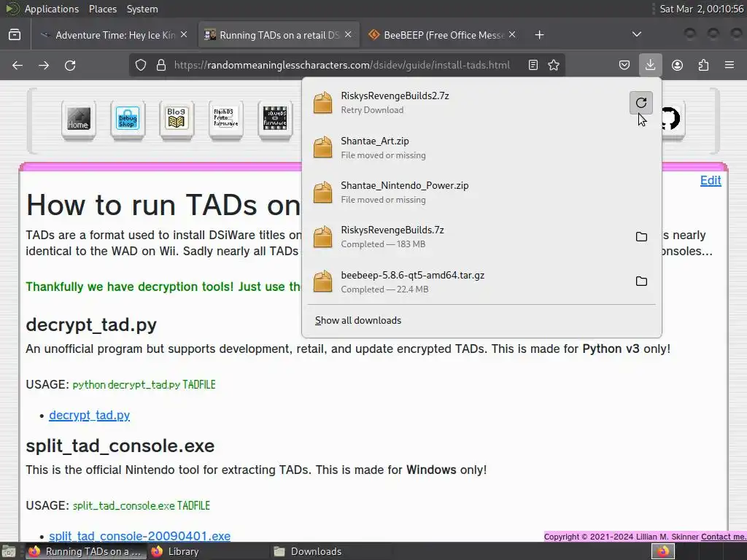Select the Shantae_Art.zip download entry
Image resolution: width=747 pixels, height=560 pixels.
(x=481, y=147)
